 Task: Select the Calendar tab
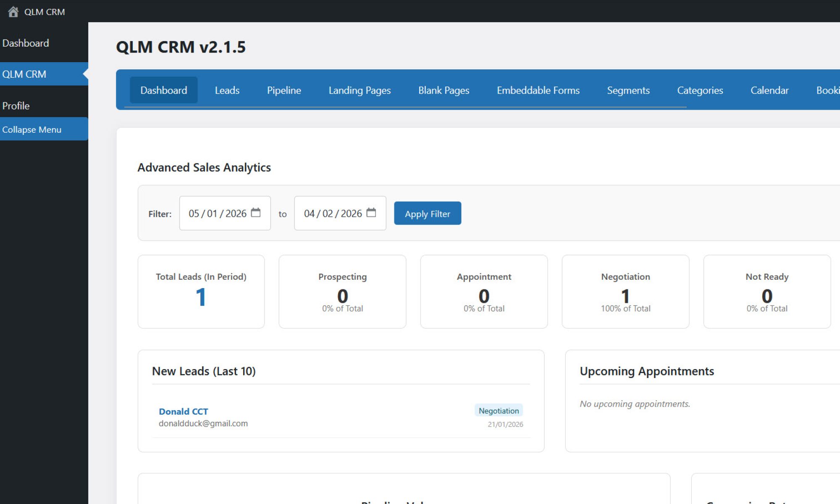769,90
